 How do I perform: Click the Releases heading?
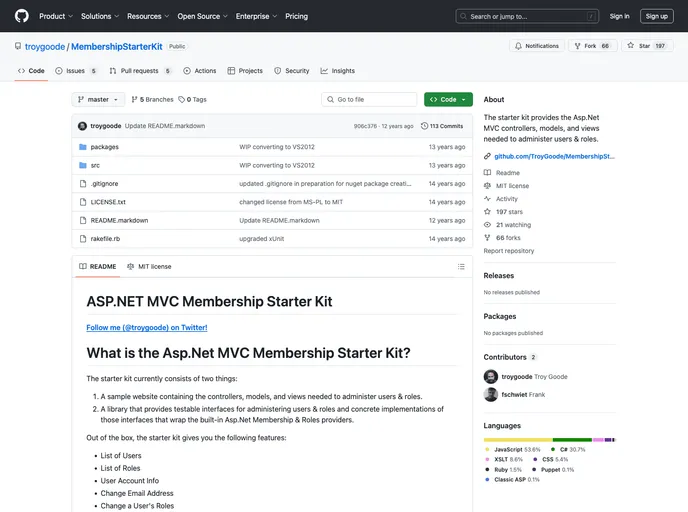coord(498,276)
